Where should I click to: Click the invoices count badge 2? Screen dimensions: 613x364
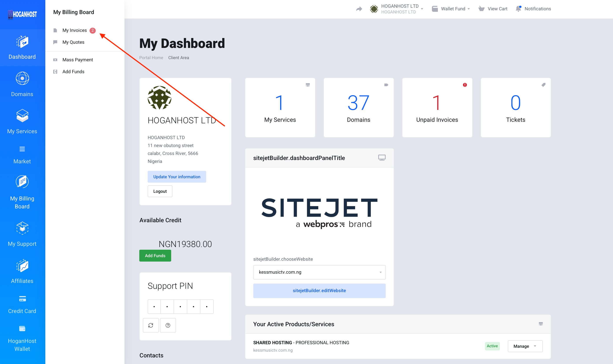pos(93,30)
